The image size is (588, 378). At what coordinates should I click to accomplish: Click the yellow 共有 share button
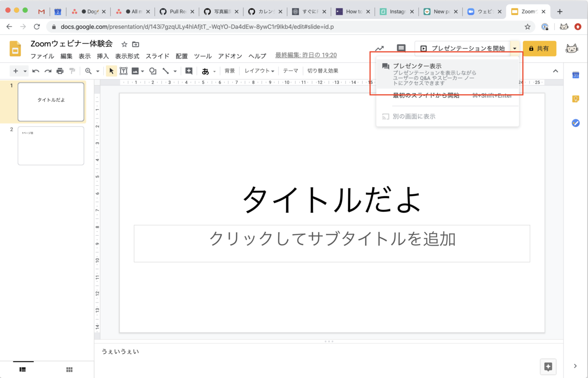539,49
